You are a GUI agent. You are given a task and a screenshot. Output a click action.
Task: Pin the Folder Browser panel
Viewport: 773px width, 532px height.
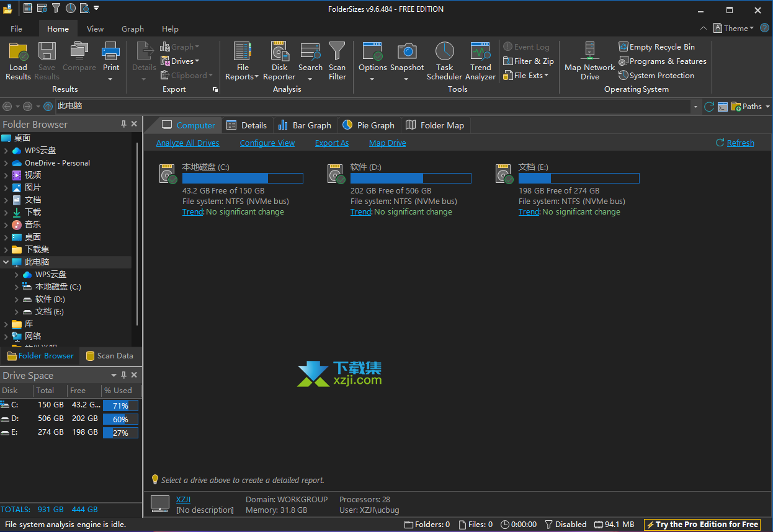[123, 124]
